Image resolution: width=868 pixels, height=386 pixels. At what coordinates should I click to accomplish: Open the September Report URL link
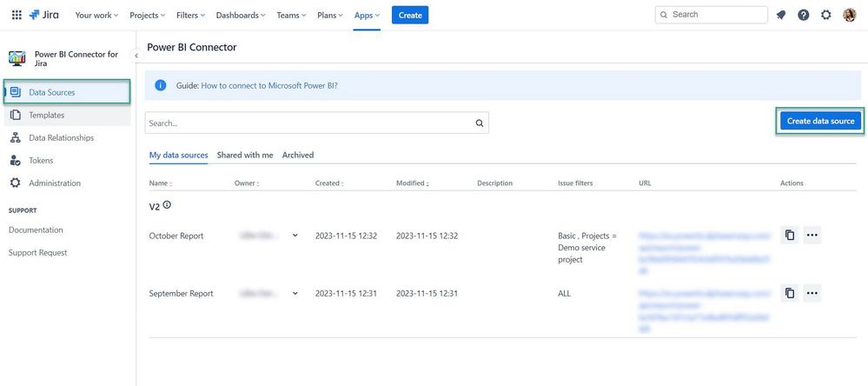704,310
